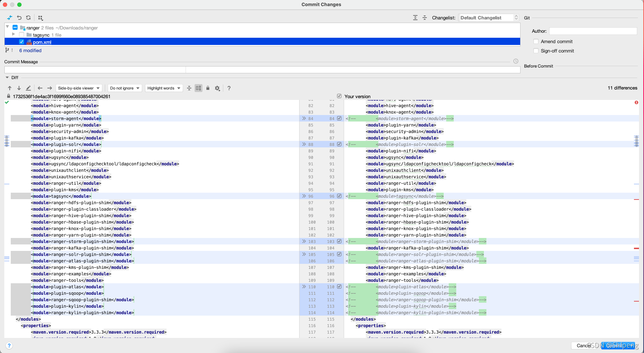Screen dimensions: 644x353
Task: Click the Cancel button
Action: [584, 345]
